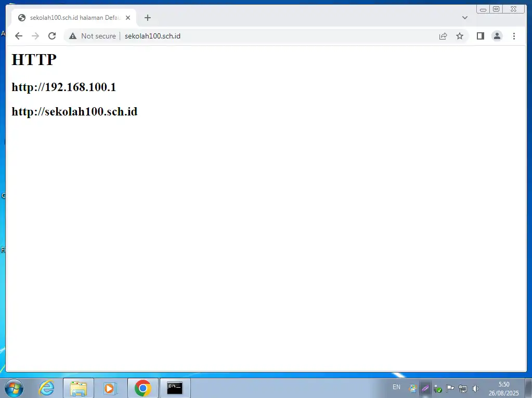The width and height of the screenshot is (532, 398).
Task: Switch to the Command Prompt window
Action: click(x=175, y=388)
